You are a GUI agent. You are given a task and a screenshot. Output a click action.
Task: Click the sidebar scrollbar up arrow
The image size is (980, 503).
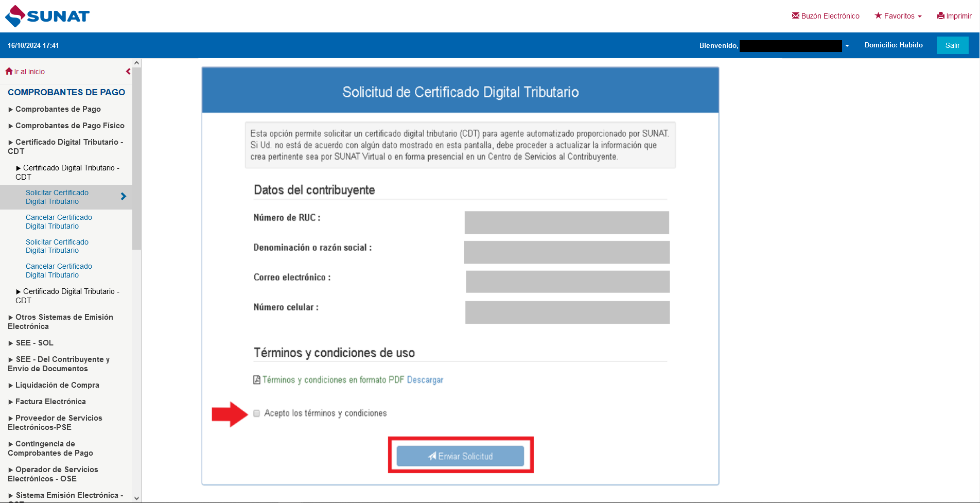coord(136,63)
